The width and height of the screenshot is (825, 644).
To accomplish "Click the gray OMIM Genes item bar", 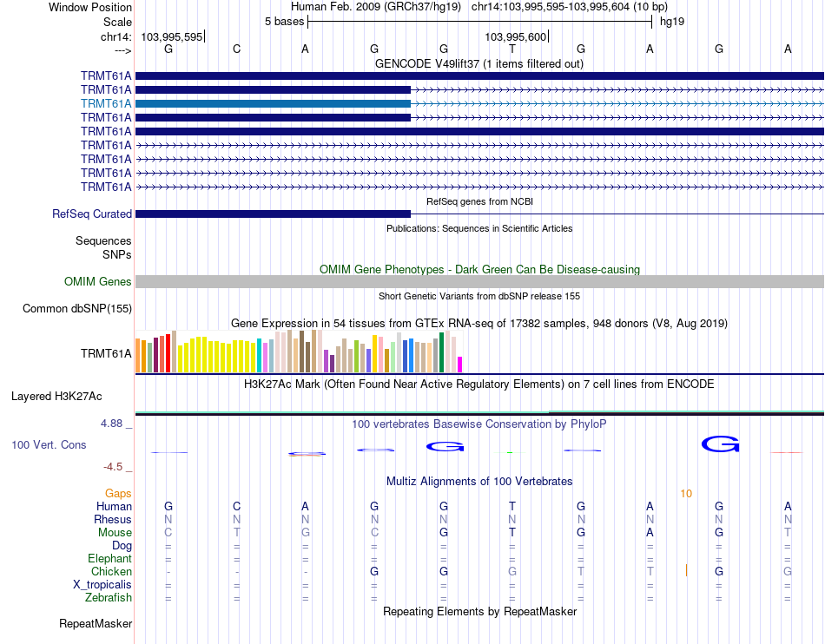I will coord(479,281).
